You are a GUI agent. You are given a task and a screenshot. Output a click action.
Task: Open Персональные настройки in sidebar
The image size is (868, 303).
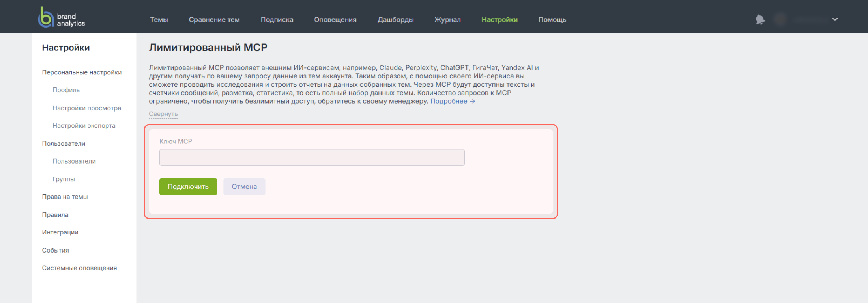tap(82, 72)
